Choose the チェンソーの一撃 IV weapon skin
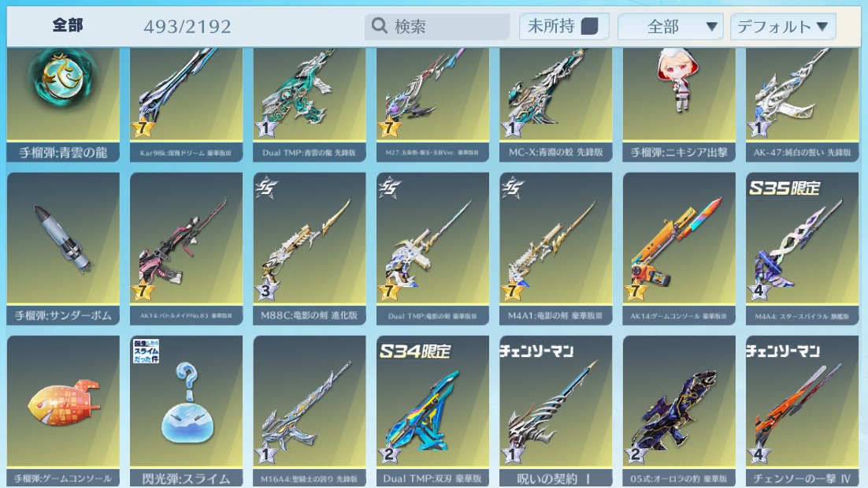 tap(802, 411)
